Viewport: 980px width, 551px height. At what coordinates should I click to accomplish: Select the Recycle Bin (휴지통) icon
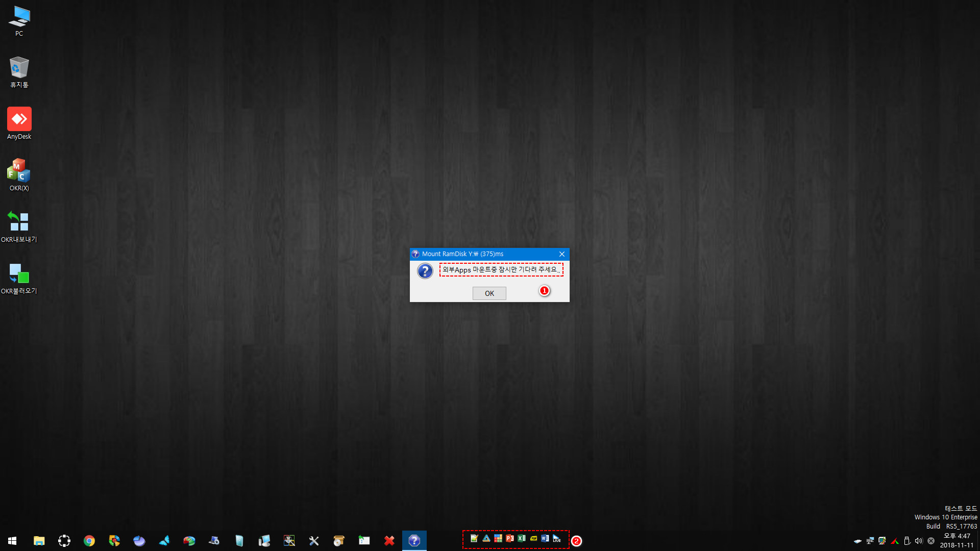coord(19,72)
